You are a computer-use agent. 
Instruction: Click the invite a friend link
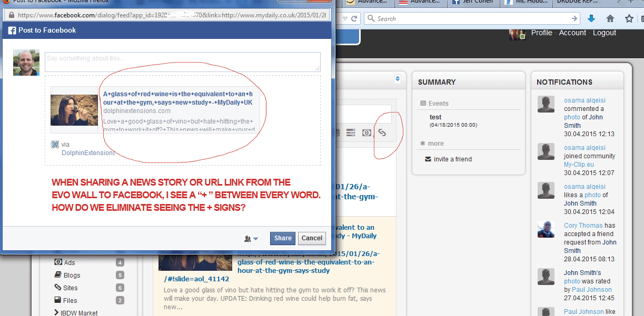tap(453, 159)
